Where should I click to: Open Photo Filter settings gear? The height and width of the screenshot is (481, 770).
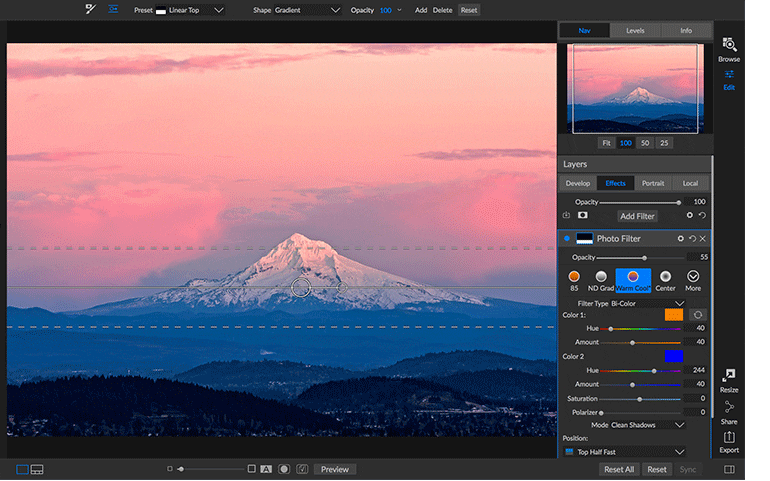tap(680, 238)
